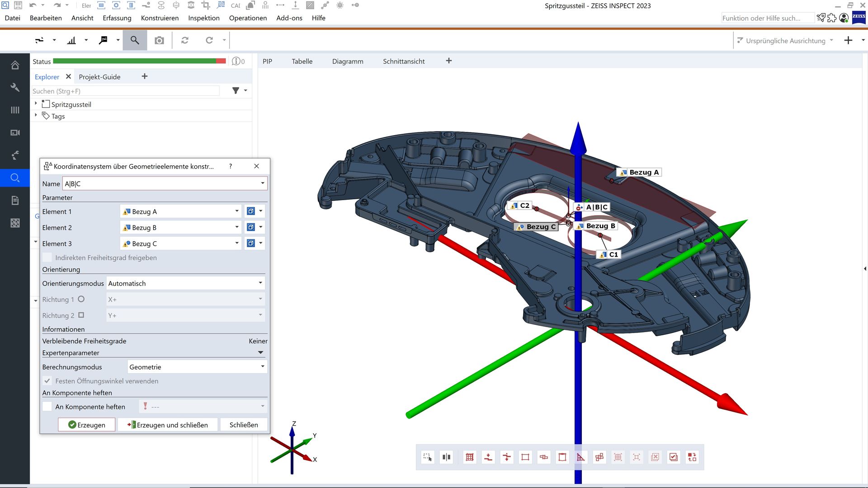Toggle Festen Öffnungswinkel verwenden checkbox
Viewport: 868px width, 488px height.
47,381
